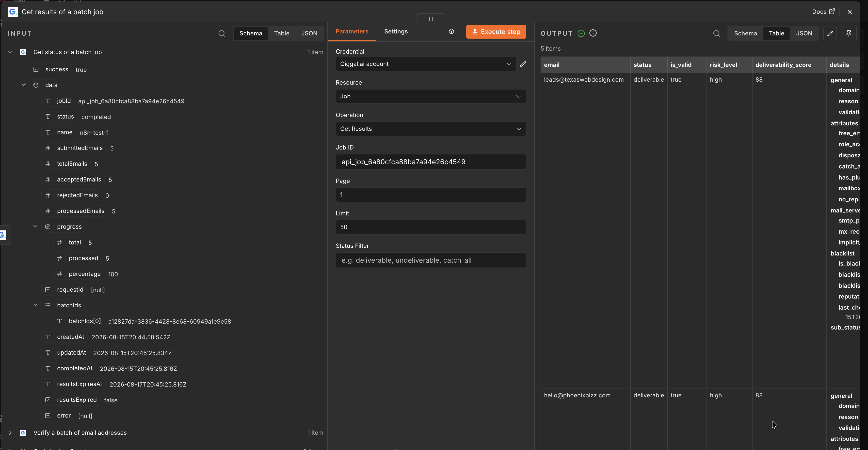Click the object icon beside data
Viewport: 868px width, 450px height.
point(36,85)
